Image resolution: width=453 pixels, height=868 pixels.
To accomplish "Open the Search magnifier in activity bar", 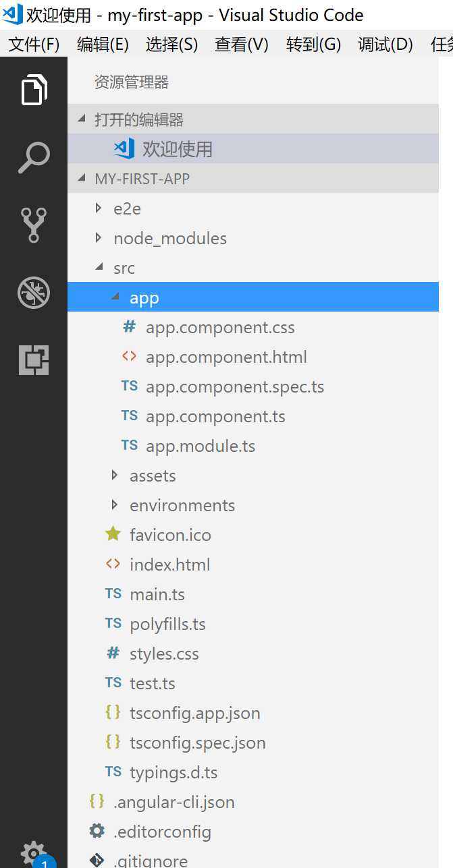I will click(x=34, y=158).
